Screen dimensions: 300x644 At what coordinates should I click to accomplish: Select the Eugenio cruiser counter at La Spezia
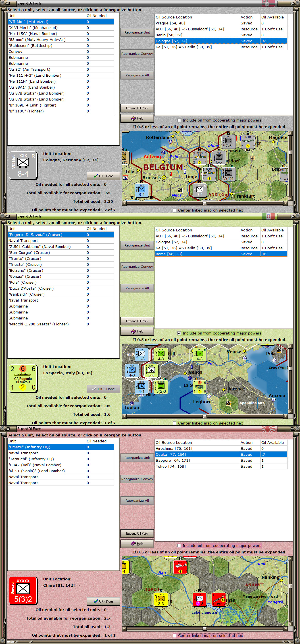(199, 387)
